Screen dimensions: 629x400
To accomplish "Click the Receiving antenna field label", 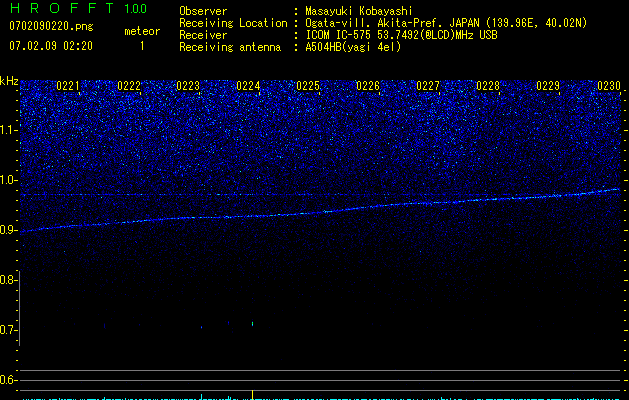I will pyautogui.click(x=228, y=47).
